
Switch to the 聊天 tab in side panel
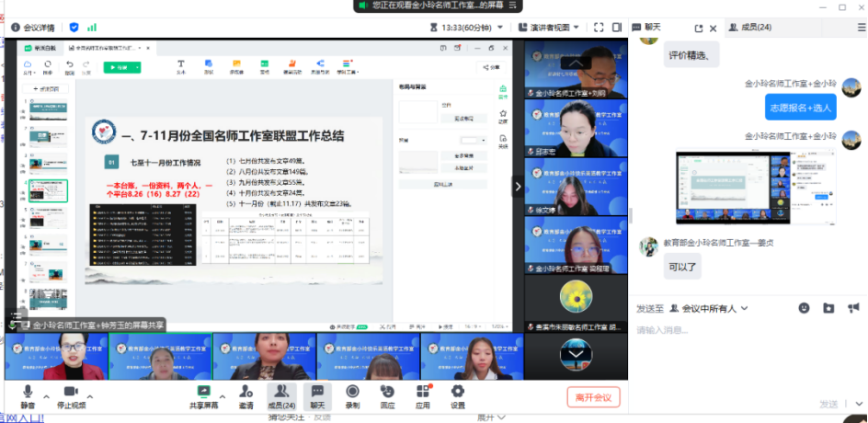pos(646,28)
